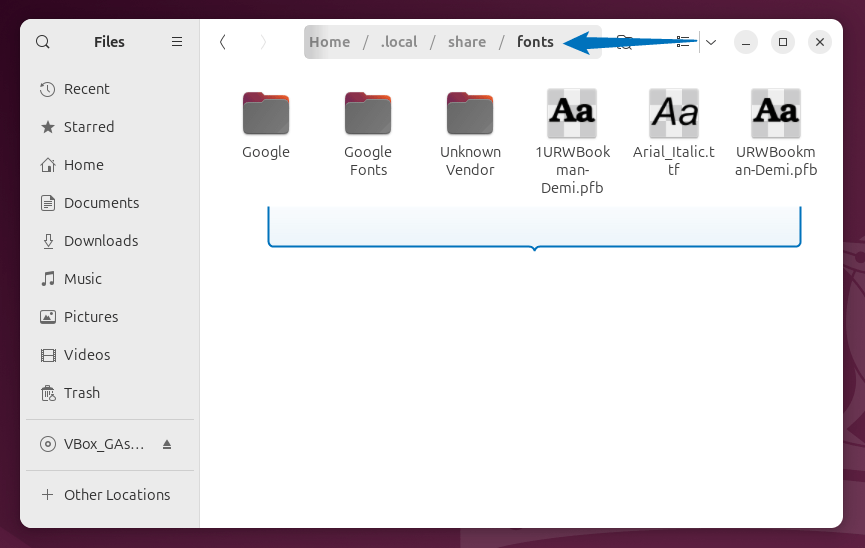Click the Trash bin icon
This screenshot has width=865, height=548.
click(x=47, y=393)
